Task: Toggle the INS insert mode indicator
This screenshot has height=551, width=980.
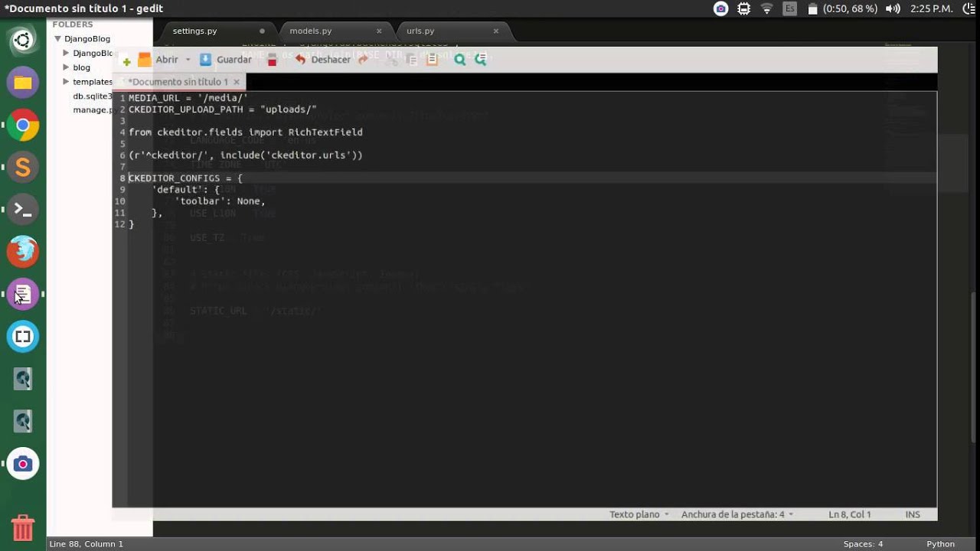Action: (913, 514)
